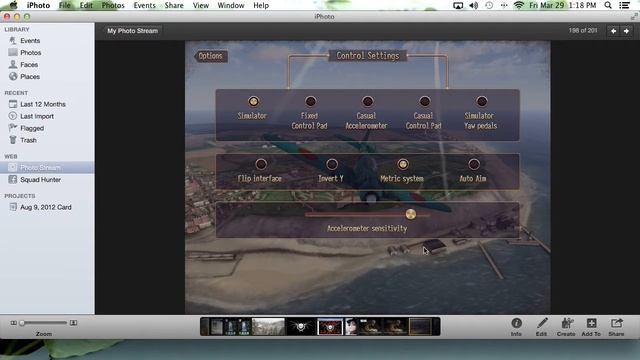Open the Events menu
This screenshot has width=640, height=360.
point(144,5)
